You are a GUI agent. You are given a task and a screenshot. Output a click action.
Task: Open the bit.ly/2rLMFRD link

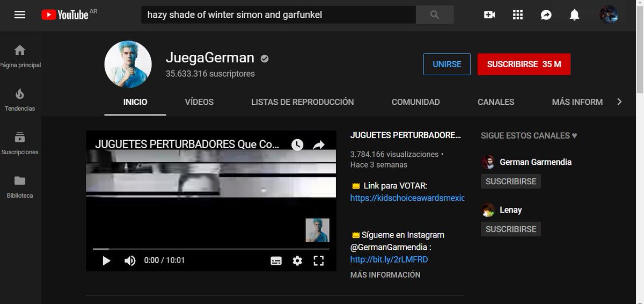[x=389, y=259]
